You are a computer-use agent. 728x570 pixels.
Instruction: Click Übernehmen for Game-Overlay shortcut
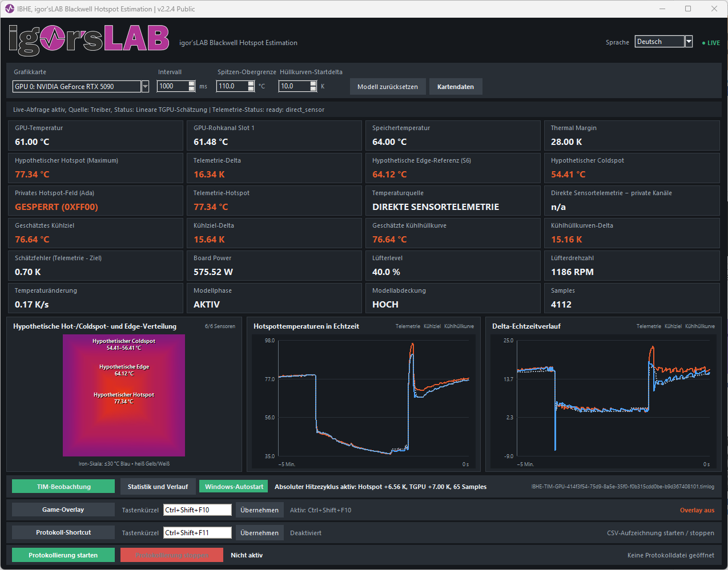tap(260, 510)
